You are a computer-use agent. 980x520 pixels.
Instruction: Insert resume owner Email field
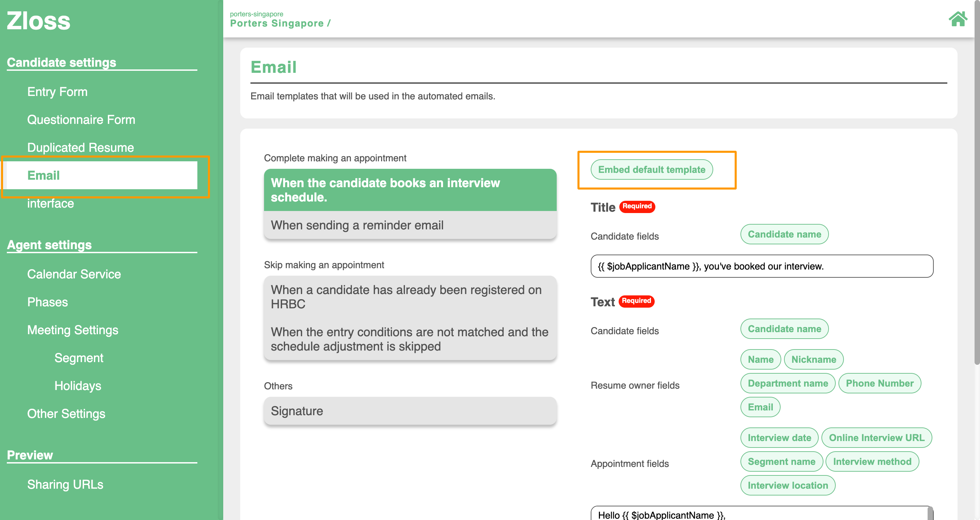tap(760, 407)
